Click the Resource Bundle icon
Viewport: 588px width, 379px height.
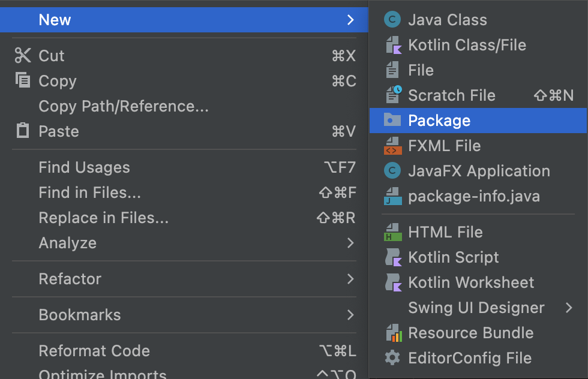point(394,333)
